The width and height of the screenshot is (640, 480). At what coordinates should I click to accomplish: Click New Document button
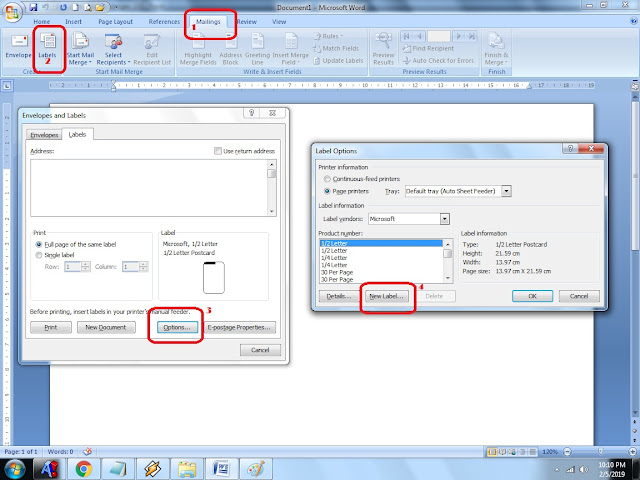click(106, 327)
